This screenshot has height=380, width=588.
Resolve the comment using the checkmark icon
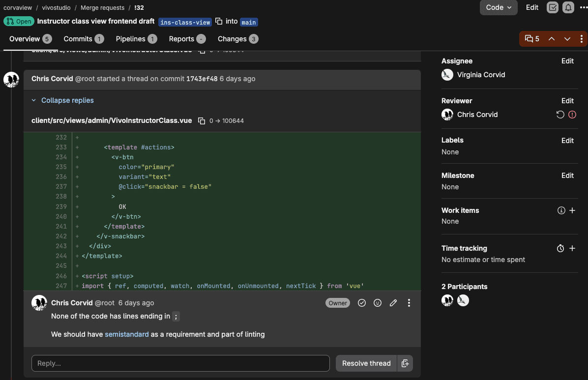[361, 303]
